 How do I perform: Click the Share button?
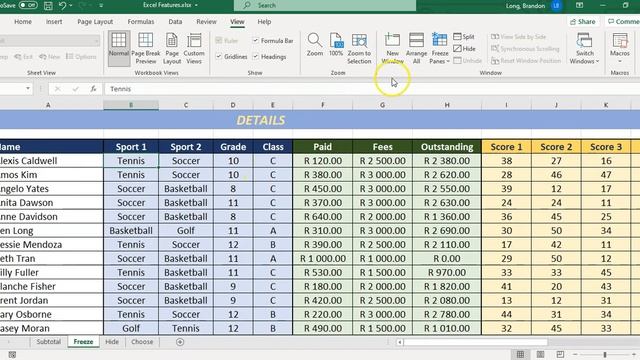pyautogui.click(x=583, y=22)
